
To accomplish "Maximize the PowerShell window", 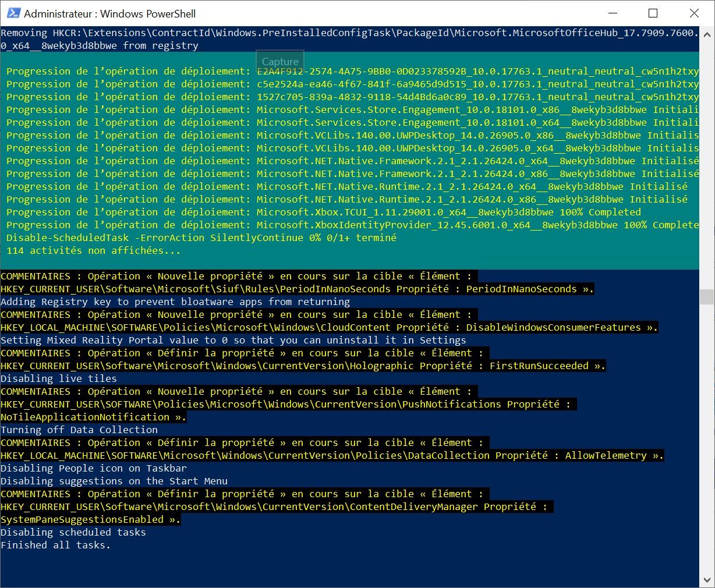I will (x=653, y=13).
